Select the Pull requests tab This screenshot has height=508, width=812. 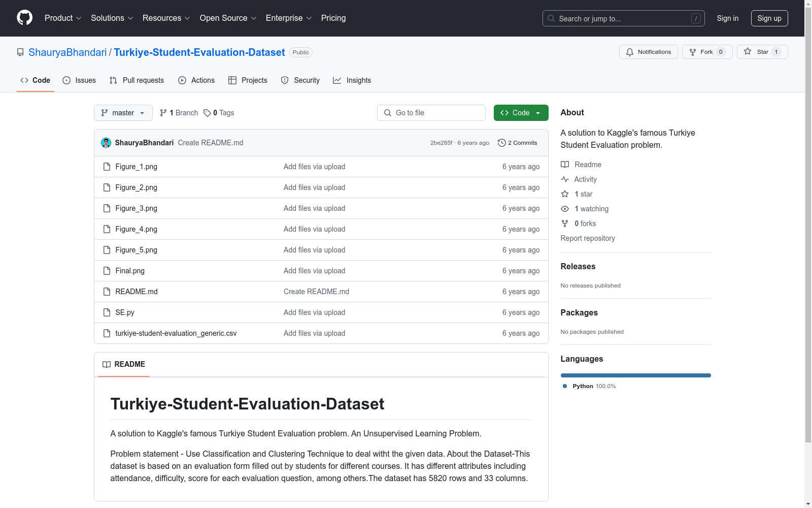tap(136, 80)
